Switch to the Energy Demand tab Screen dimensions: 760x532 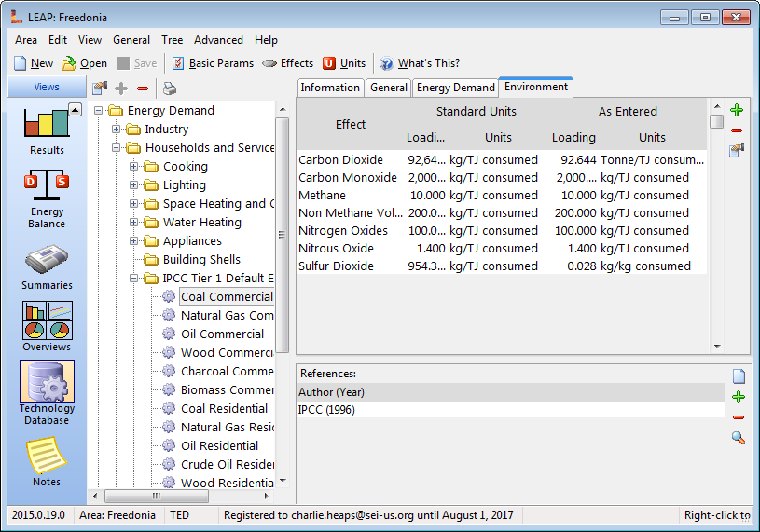point(456,88)
